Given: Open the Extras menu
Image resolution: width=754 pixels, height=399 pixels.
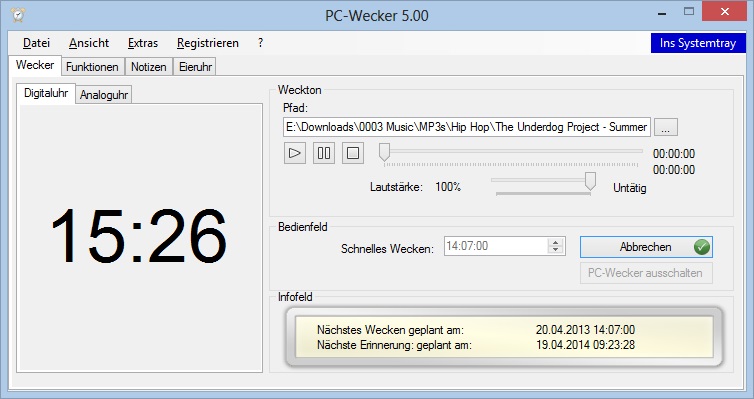Looking at the screenshot, I should point(142,43).
